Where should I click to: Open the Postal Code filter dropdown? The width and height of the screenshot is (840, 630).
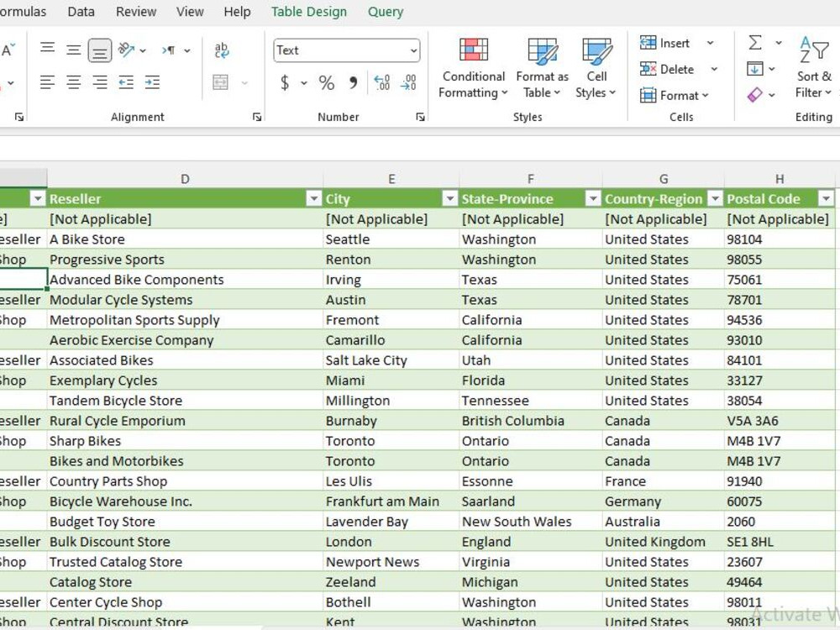pos(826,199)
